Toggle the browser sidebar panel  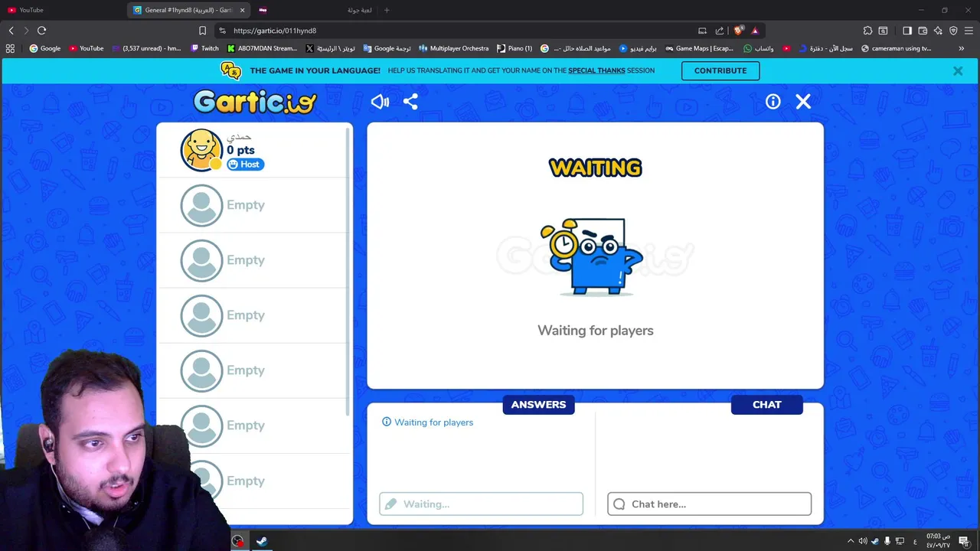(x=907, y=31)
